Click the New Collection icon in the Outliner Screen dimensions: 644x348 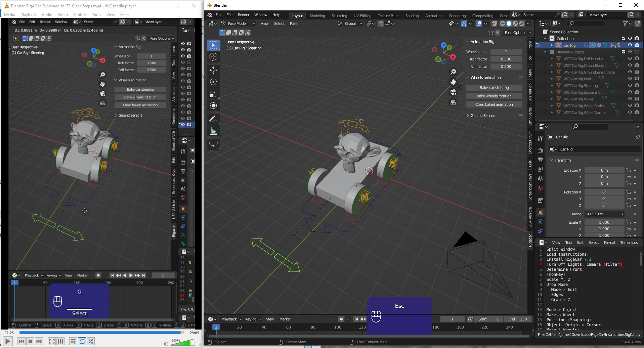tap(638, 24)
